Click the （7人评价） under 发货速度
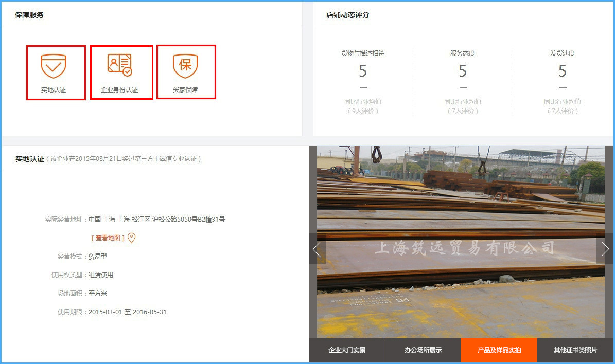615x364 pixels. 563,111
